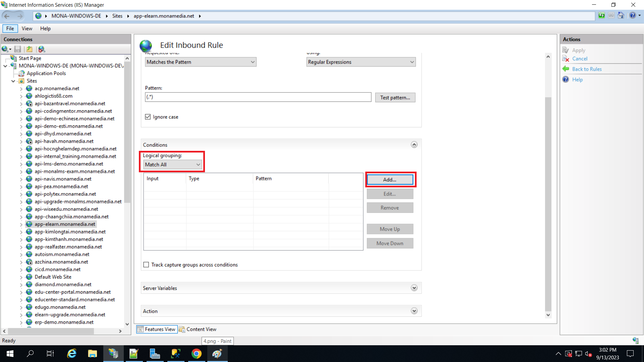Image resolution: width=644 pixels, height=362 pixels.
Task: Click the Test pattern... button
Action: click(395, 98)
